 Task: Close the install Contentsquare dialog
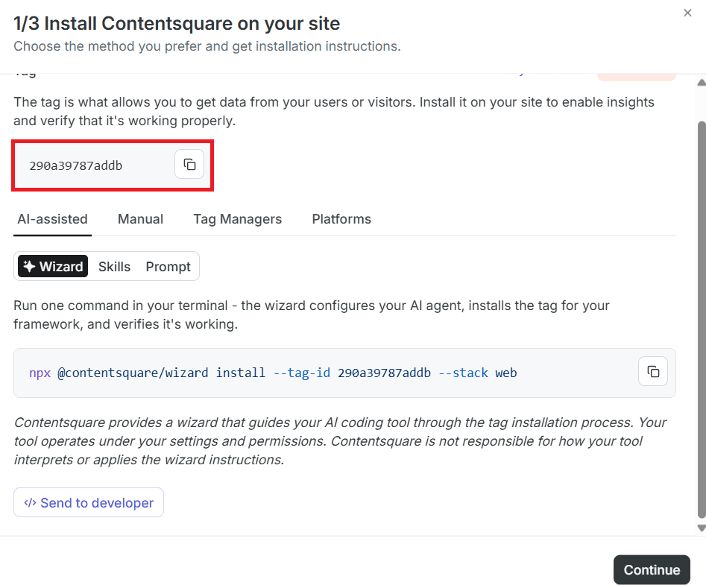click(687, 13)
